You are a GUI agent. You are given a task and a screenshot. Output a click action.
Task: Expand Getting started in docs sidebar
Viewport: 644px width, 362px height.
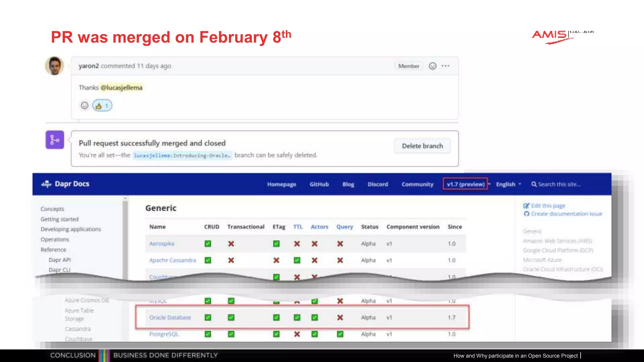coord(59,219)
